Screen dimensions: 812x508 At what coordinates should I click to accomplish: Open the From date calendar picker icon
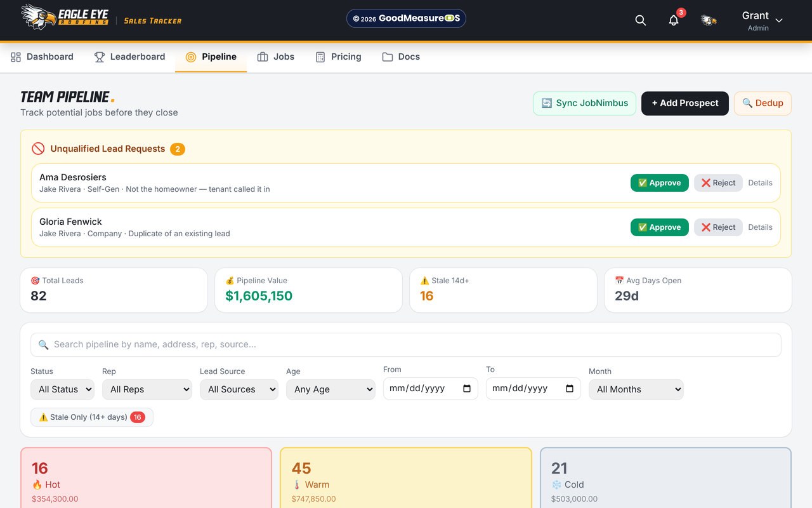coord(467,389)
